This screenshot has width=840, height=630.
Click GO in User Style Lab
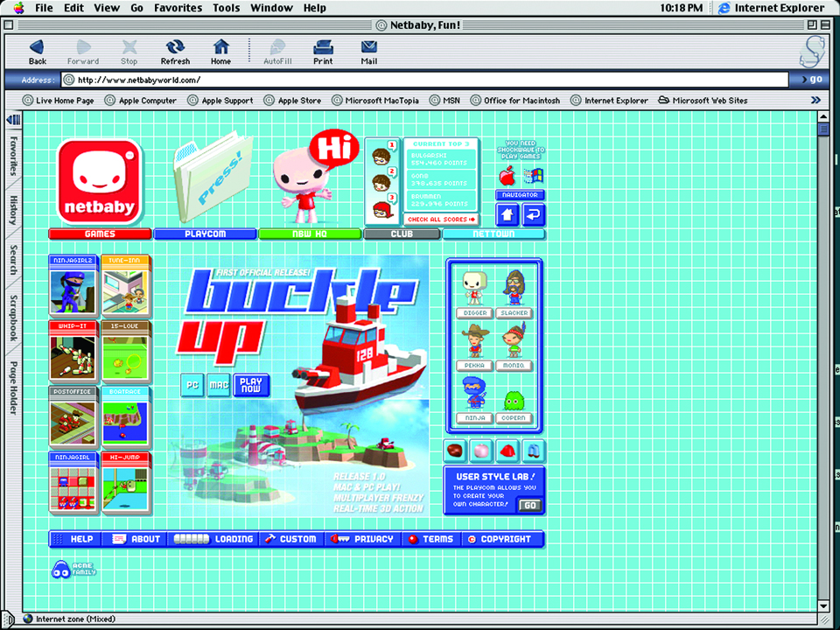[530, 505]
